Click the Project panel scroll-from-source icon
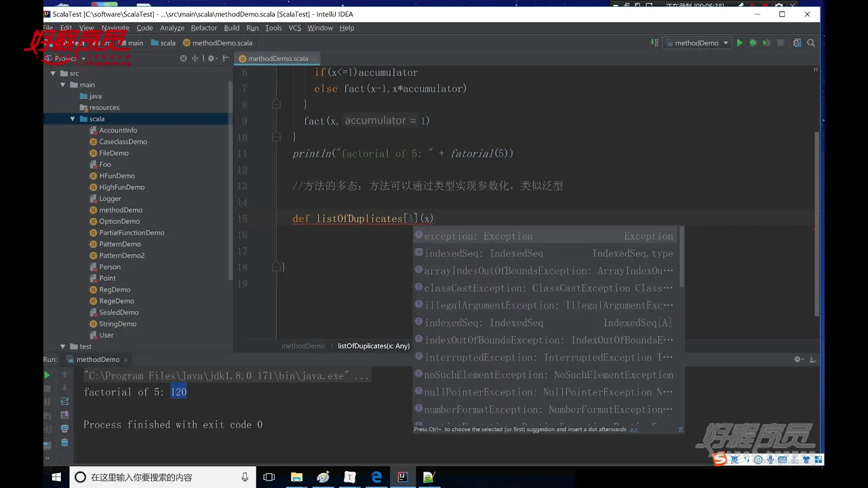868x488 pixels. (183, 59)
